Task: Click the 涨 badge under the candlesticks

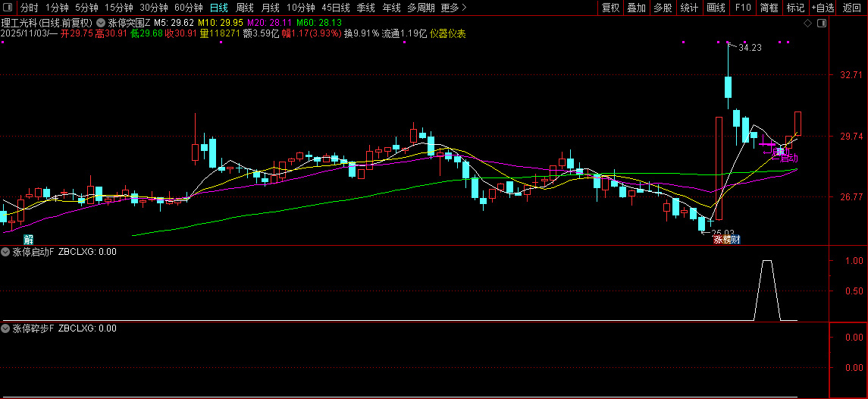Action: (x=718, y=240)
